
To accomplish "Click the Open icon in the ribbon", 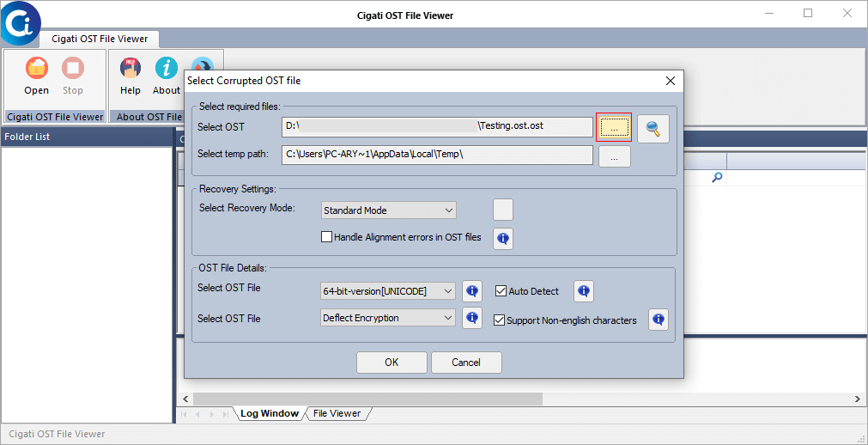I will point(37,69).
